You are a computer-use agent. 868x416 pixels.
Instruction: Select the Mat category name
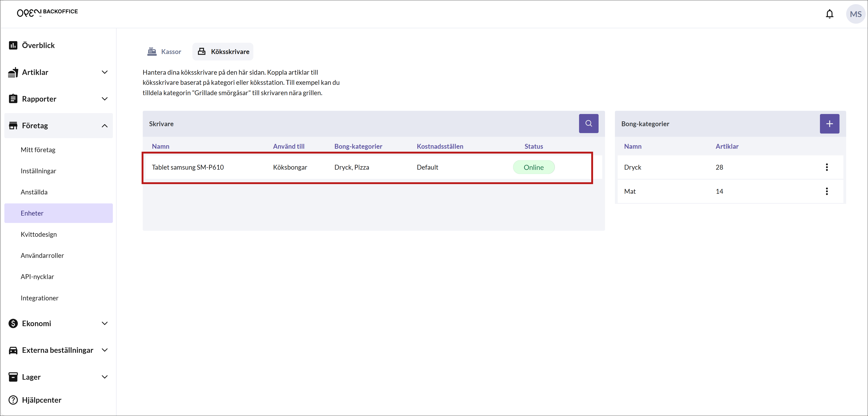click(x=630, y=191)
